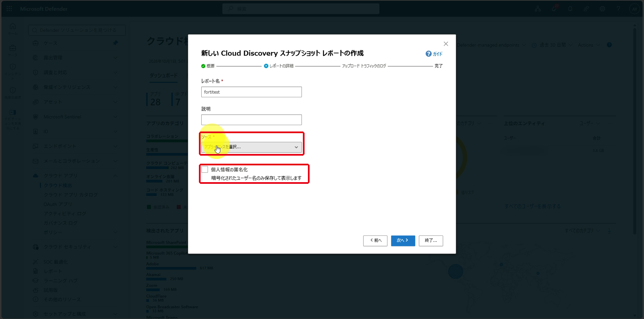Check the 個人情報の匿名化 checkbox
Image resolution: width=644 pixels, height=319 pixels.
tap(205, 170)
